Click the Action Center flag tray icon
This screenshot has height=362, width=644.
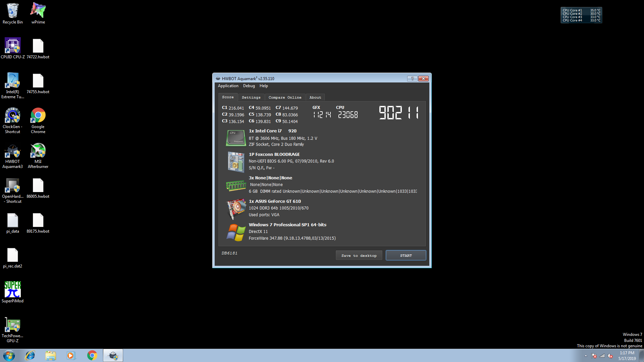pyautogui.click(x=594, y=356)
